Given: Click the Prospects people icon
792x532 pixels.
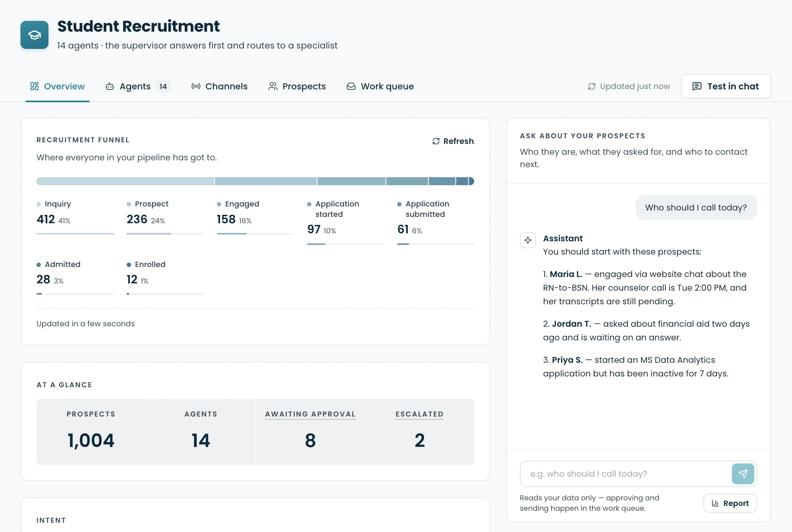Looking at the screenshot, I should pos(273,86).
